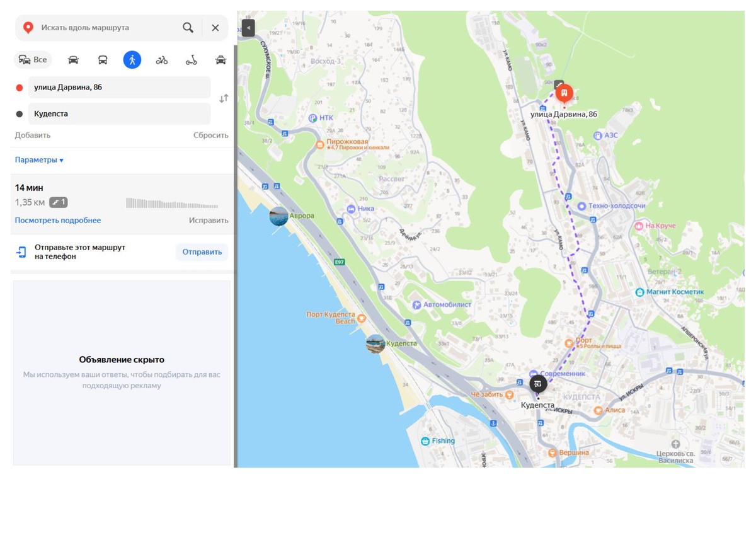Click the '14 мин' route duration
The height and width of the screenshot is (535, 756).
[x=29, y=188]
